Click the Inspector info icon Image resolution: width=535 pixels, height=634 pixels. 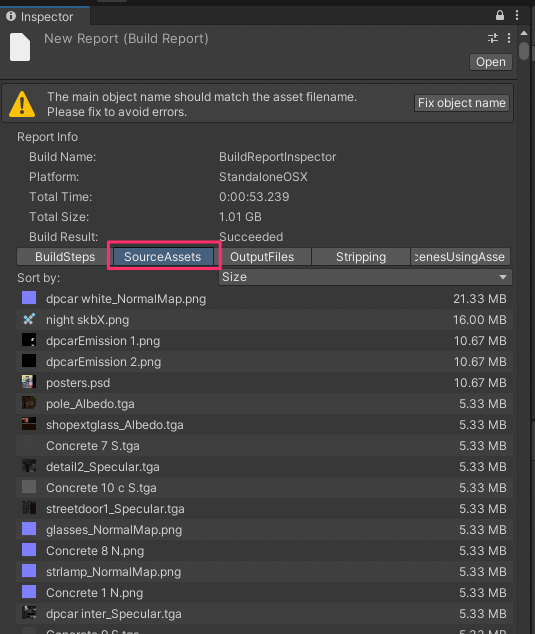(x=11, y=16)
